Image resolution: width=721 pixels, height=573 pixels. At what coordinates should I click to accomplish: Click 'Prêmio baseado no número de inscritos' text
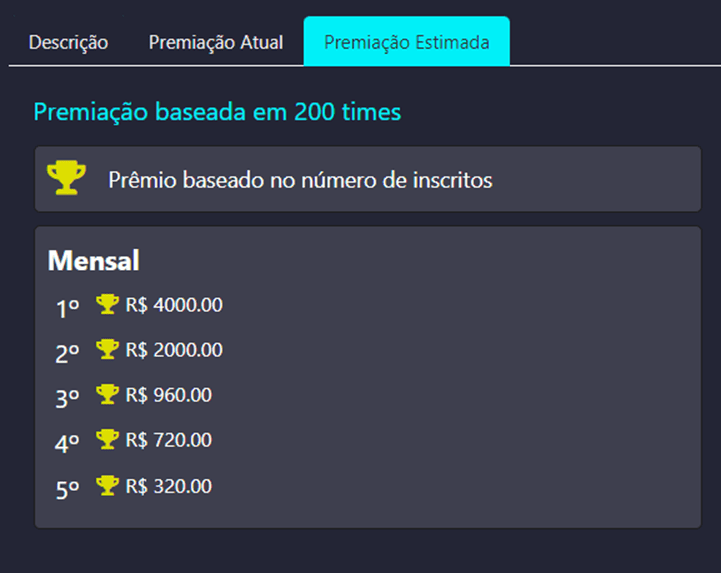pos(300,180)
